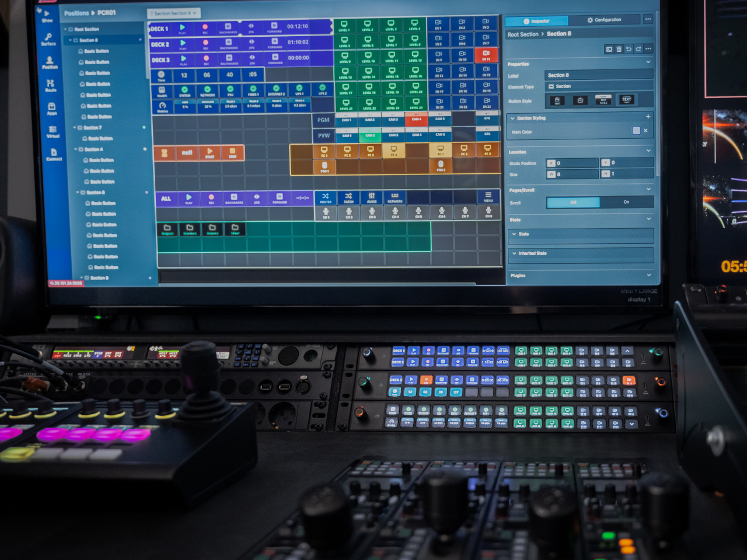Click the trash delete icon in Inspector
747x560 pixels.
pyautogui.click(x=619, y=49)
